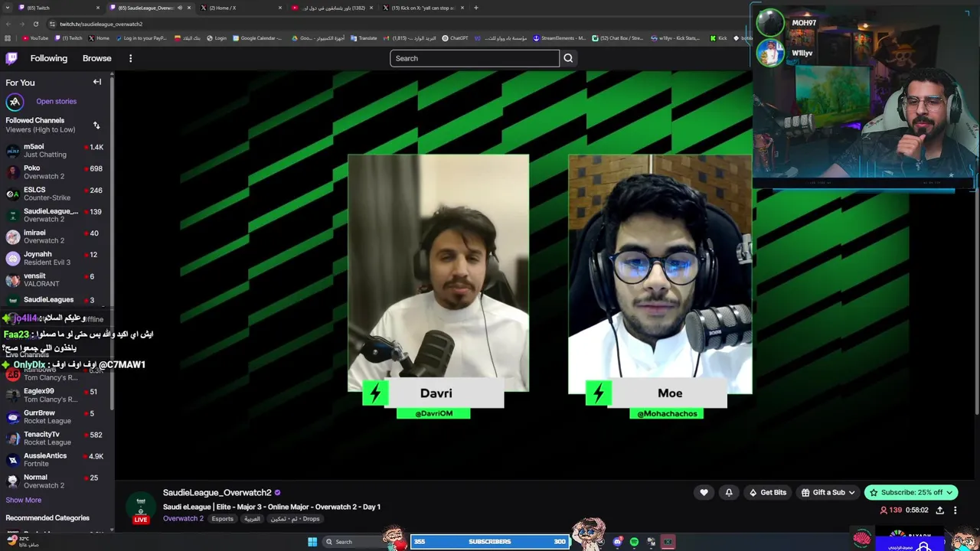The image size is (980, 551).
Task: Open ChatGPT bookmark
Action: click(x=456, y=37)
